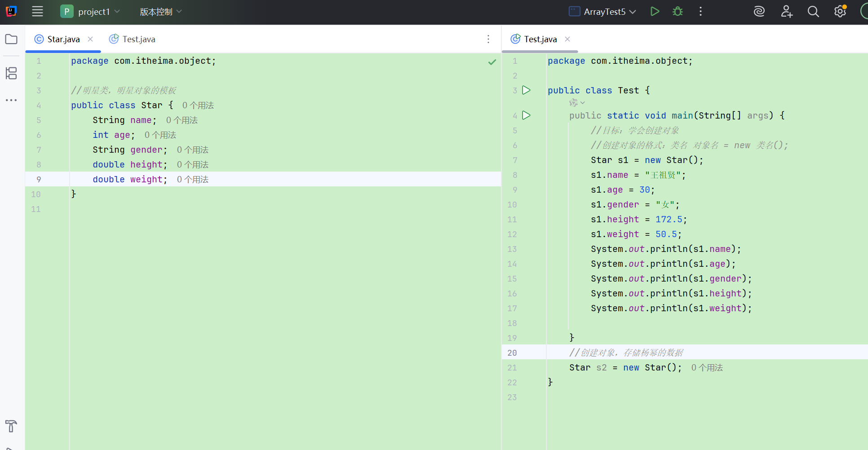Viewport: 868px width, 450px height.
Task: Click the 0 个用法 hint after int age
Action: (x=160, y=135)
